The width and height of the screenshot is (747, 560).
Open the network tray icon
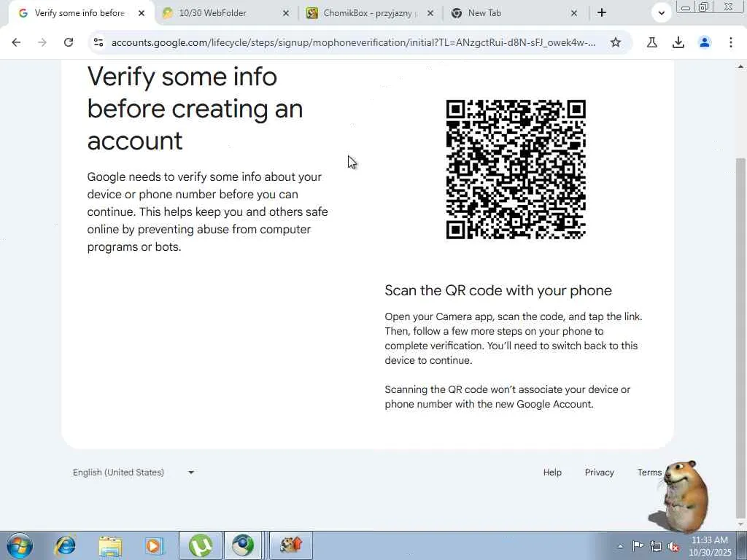tap(656, 546)
